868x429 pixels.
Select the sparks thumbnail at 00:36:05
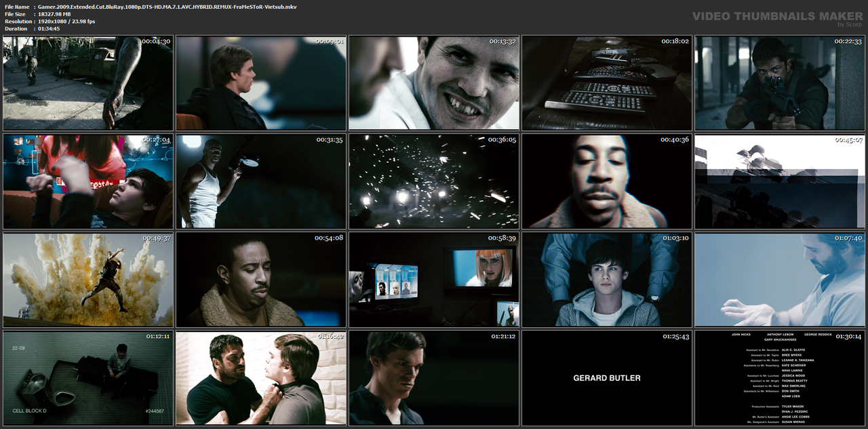434,181
